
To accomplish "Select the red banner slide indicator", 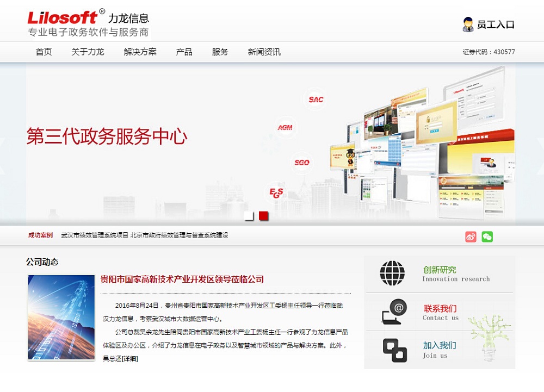I will [x=264, y=216].
